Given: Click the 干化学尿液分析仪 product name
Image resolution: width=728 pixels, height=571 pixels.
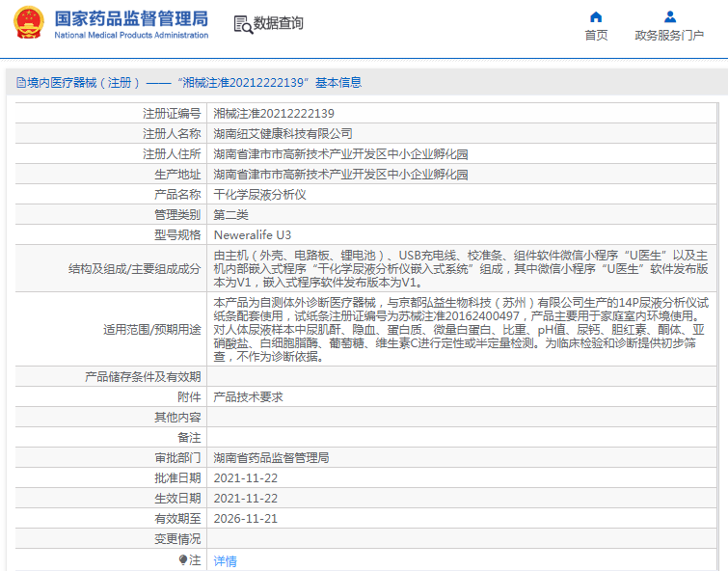Looking at the screenshot, I should point(259,194).
